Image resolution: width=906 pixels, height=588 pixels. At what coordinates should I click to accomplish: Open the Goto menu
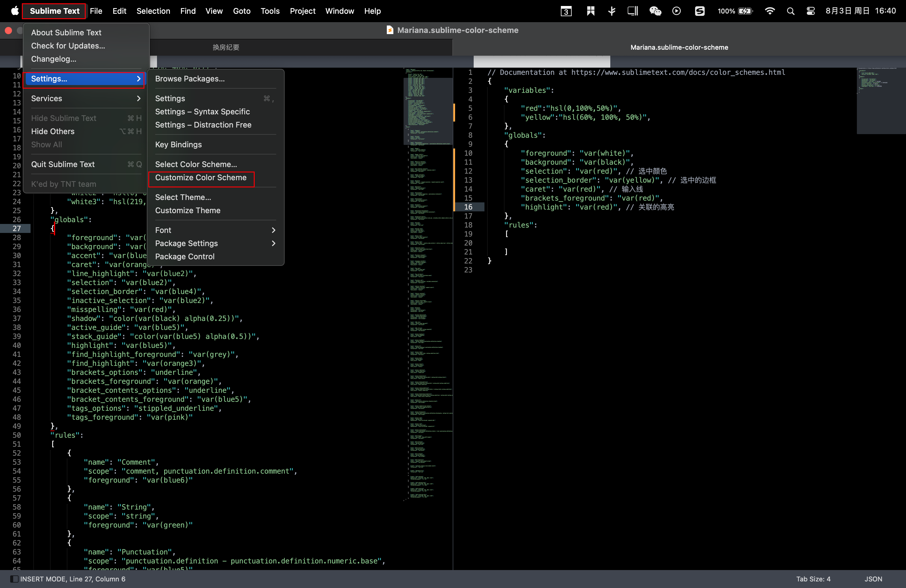242,11
